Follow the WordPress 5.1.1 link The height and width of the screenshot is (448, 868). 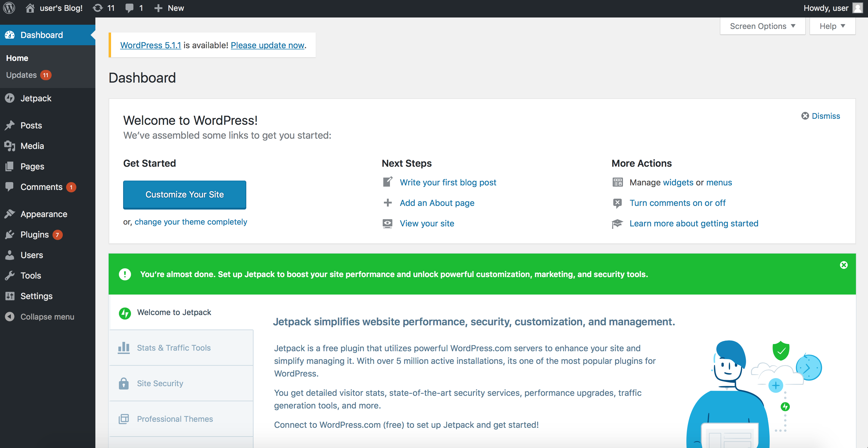(x=151, y=45)
